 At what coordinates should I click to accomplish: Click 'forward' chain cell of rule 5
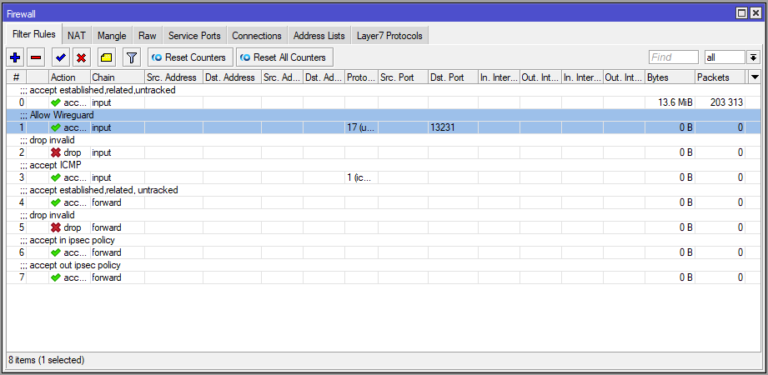[x=117, y=228]
